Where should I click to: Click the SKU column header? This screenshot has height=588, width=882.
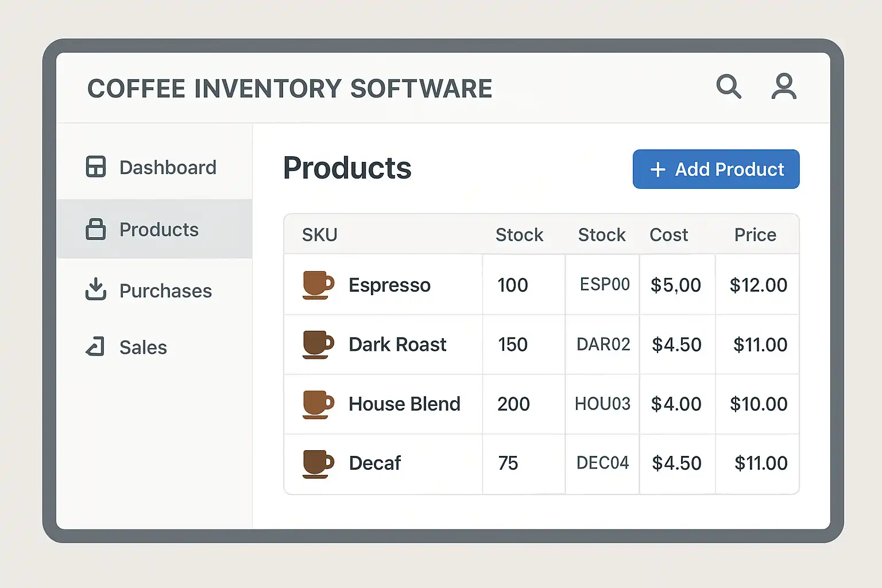320,235
